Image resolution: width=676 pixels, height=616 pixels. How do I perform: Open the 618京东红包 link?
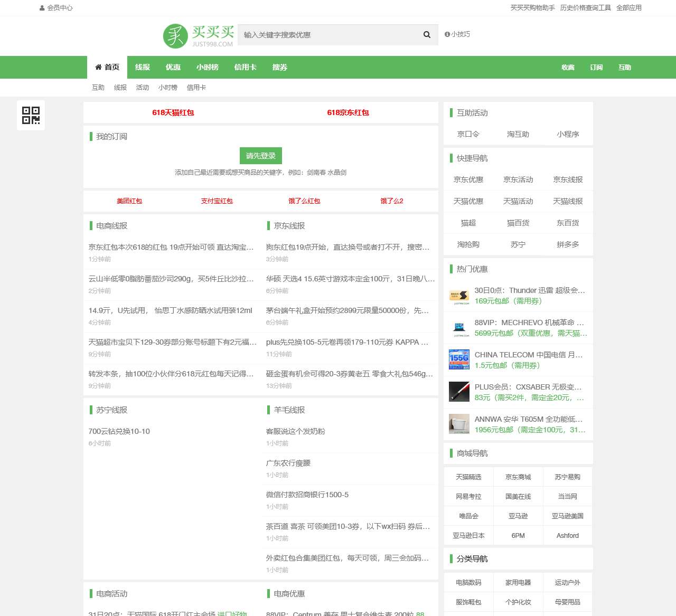click(x=348, y=112)
